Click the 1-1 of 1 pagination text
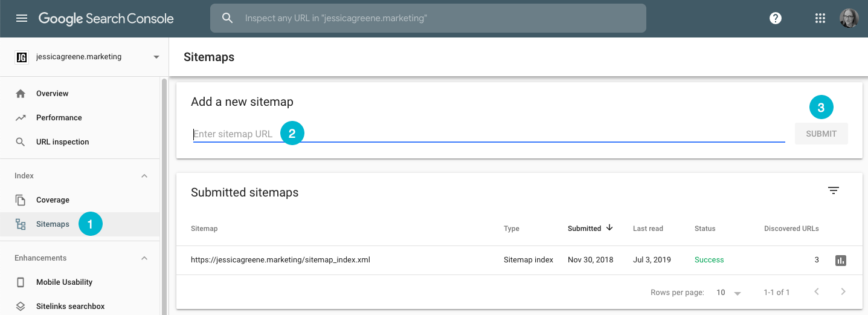 point(777,293)
